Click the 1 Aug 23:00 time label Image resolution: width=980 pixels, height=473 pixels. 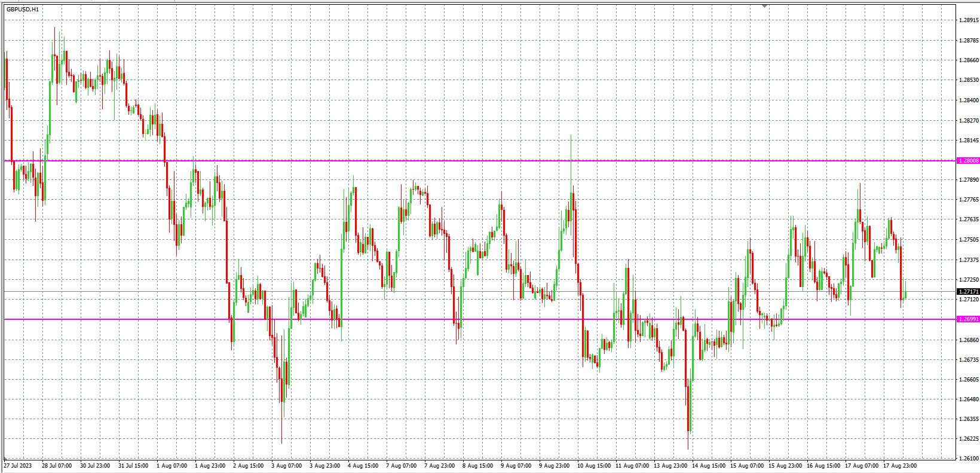[210, 466]
